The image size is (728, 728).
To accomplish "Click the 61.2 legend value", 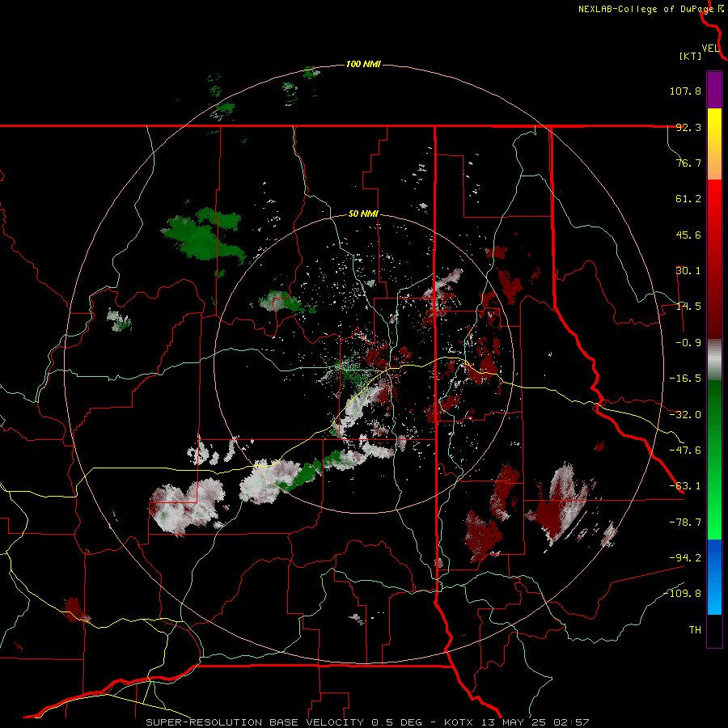I will pyautogui.click(x=688, y=199).
